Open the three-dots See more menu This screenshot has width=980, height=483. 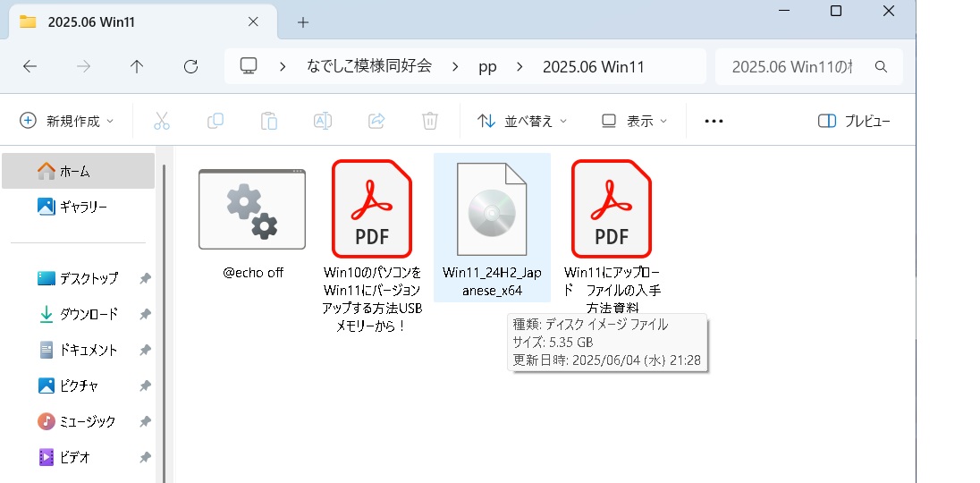(x=714, y=122)
